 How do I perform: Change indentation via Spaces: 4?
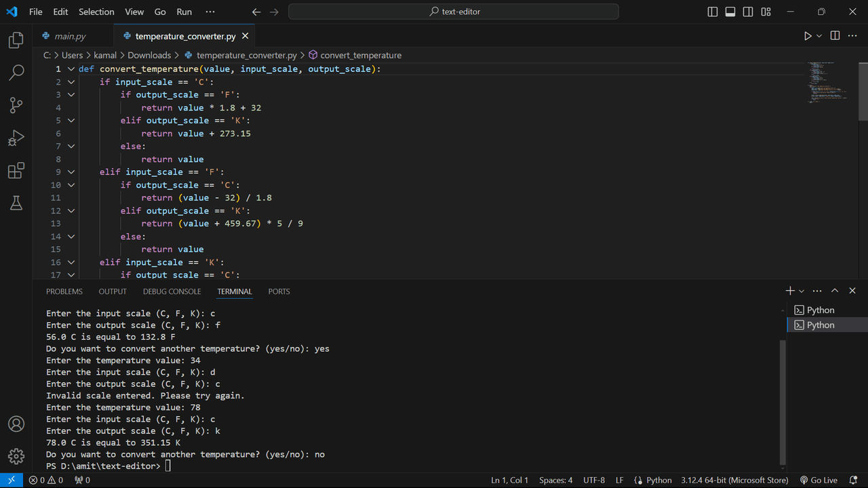556,480
